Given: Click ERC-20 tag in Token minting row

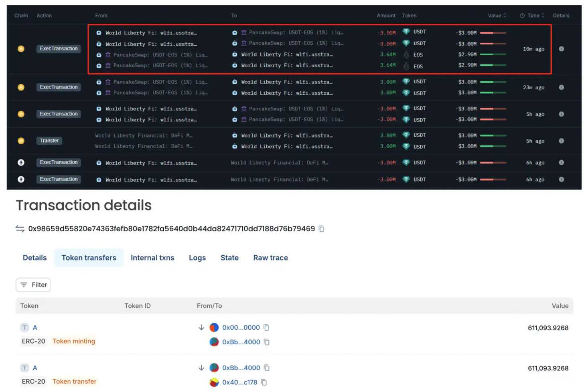Looking at the screenshot, I should click(x=33, y=341).
